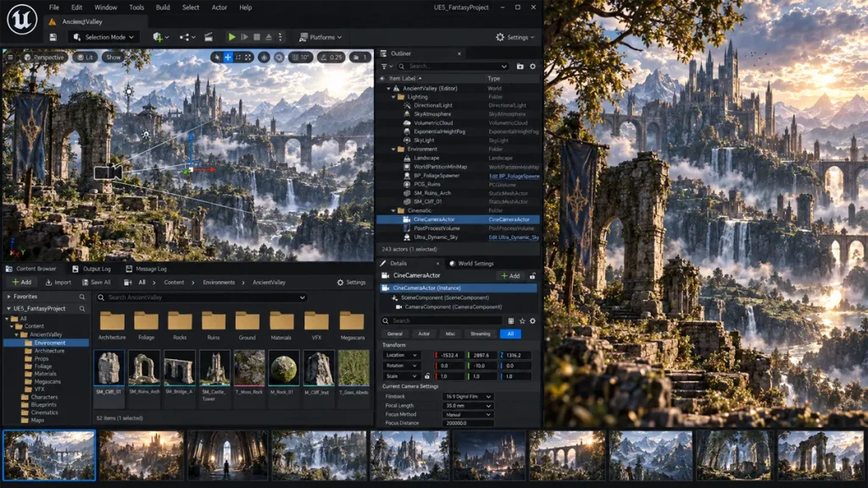Open the Build menu

tap(163, 7)
